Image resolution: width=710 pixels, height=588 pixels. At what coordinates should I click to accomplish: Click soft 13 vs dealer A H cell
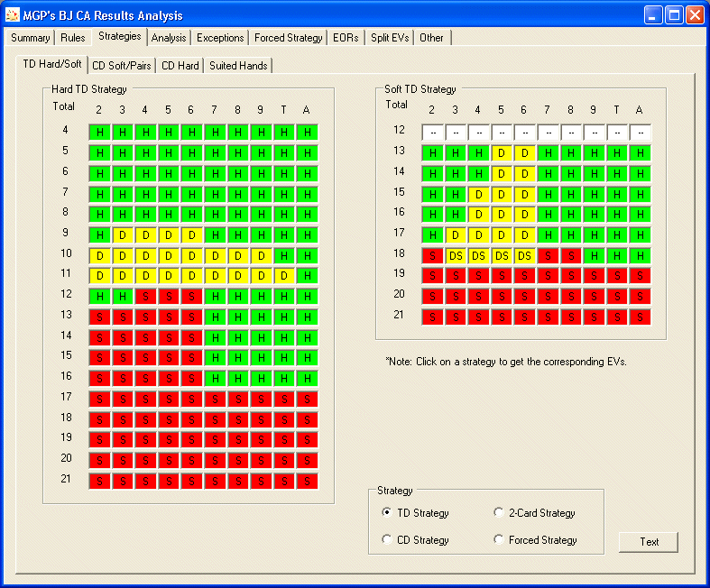[640, 153]
